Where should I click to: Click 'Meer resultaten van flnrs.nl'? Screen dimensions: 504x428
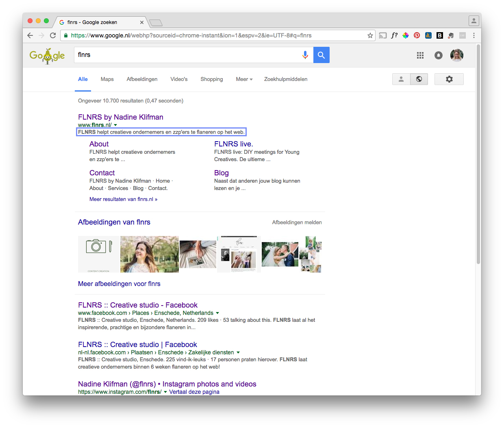pyautogui.click(x=124, y=199)
